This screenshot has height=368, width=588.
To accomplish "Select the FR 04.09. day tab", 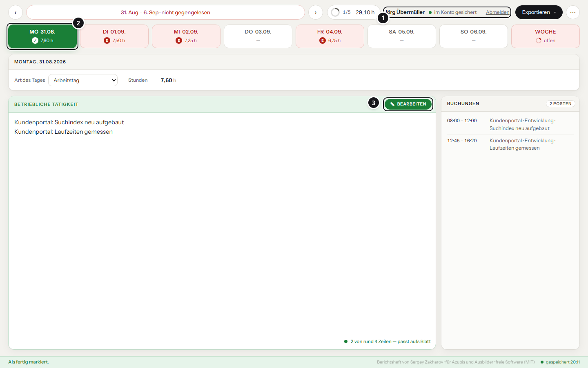I will 330,36.
